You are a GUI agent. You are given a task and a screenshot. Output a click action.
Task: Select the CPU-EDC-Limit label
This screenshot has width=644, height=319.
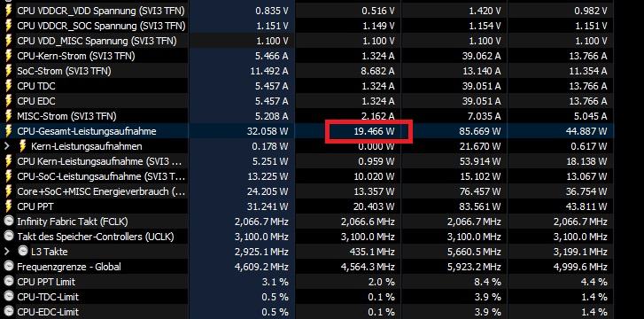(48, 312)
